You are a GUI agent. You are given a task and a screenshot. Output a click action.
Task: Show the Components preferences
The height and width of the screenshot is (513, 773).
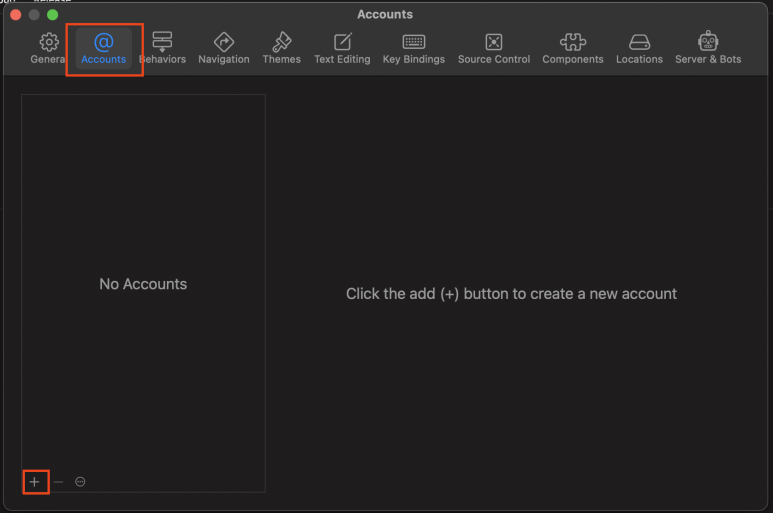[573, 48]
